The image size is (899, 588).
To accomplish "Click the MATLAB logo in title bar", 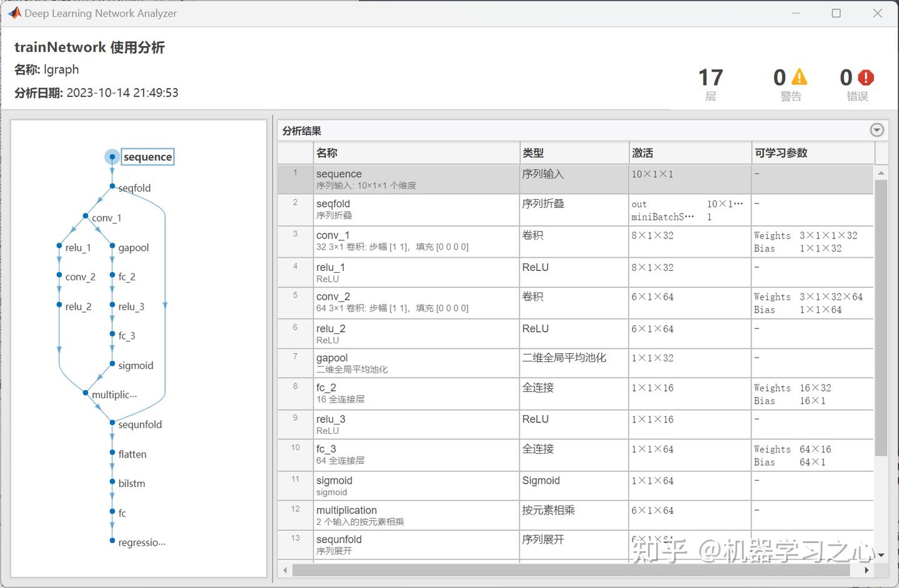I will (14, 13).
